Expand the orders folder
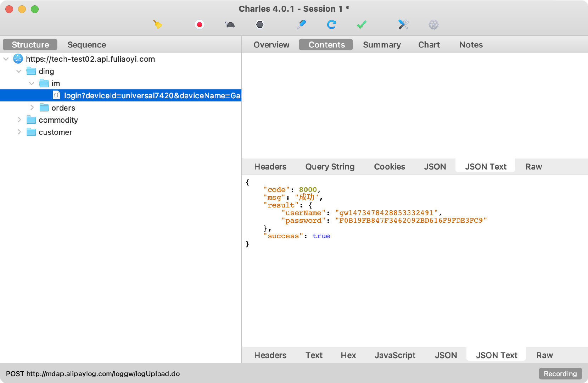 (x=32, y=107)
